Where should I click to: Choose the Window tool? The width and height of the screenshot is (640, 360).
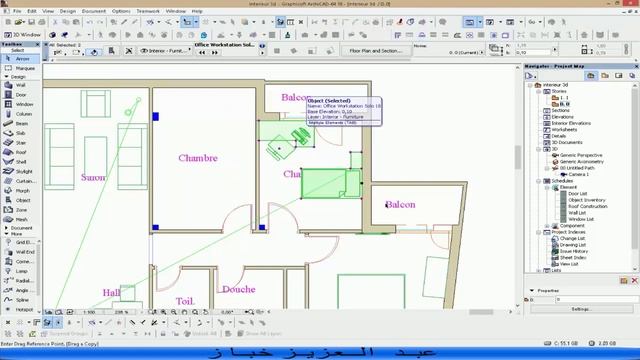(x=20, y=104)
